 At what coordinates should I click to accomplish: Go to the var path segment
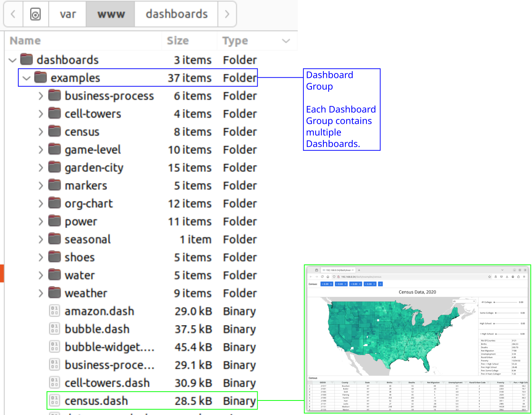point(68,14)
